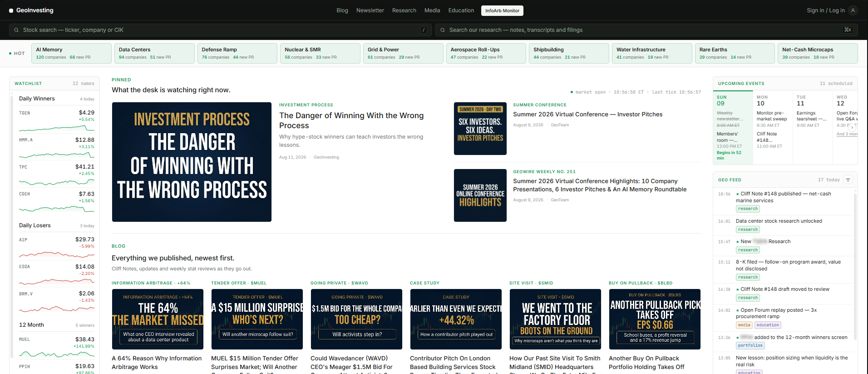Viewport: 868px width, 374px height.
Task: Open Online Conference Highlights thumbnail
Action: [480, 195]
